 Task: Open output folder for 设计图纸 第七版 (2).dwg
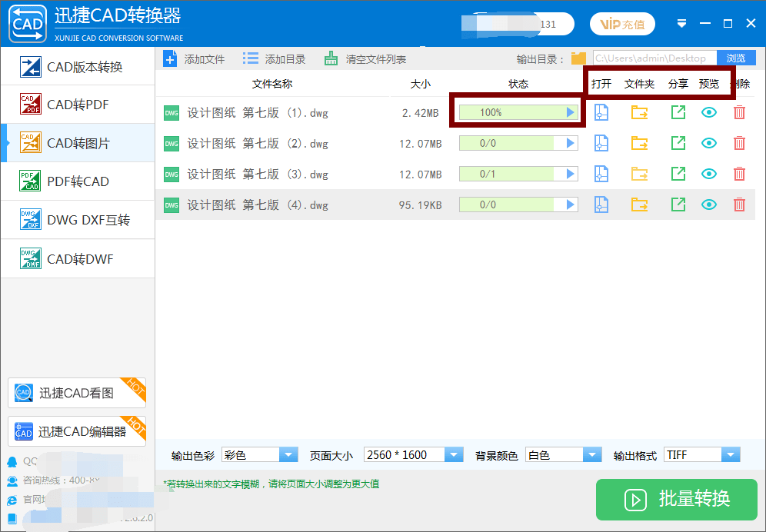click(639, 143)
